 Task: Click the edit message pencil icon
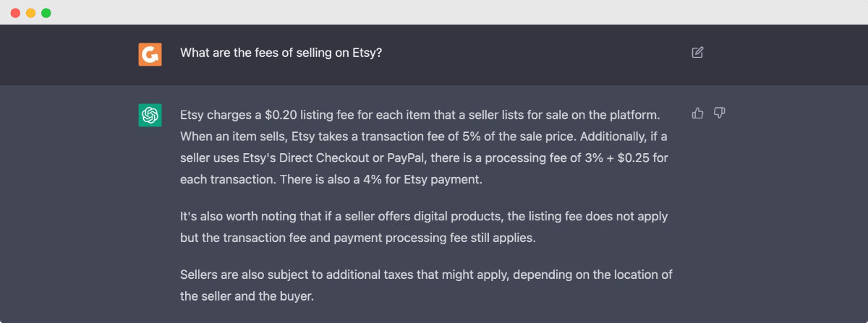click(697, 52)
